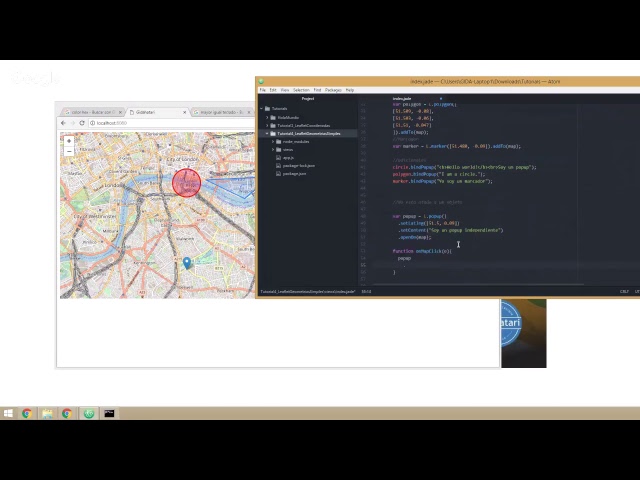This screenshot has width=640, height=480.
Task: Open the Windows Start menu
Action: tap(8, 413)
